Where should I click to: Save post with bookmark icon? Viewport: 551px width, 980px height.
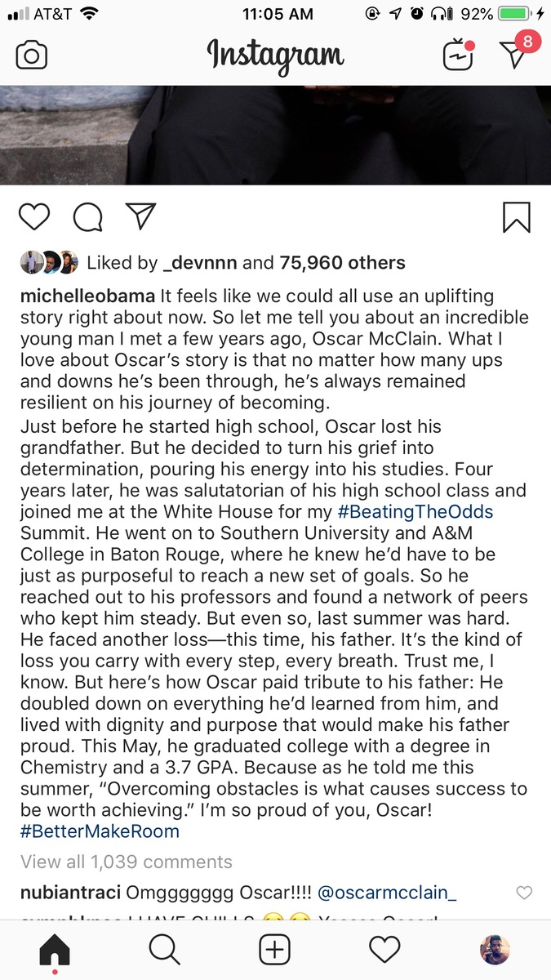[516, 216]
